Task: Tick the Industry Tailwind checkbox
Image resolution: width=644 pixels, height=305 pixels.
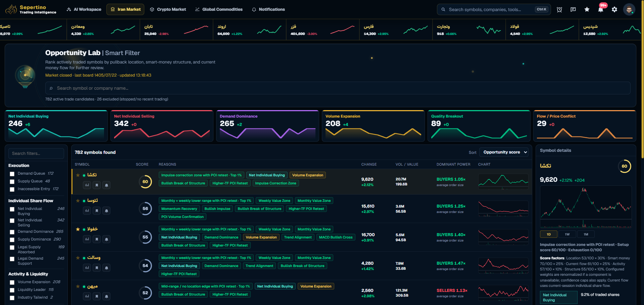Action: [x=12, y=298]
